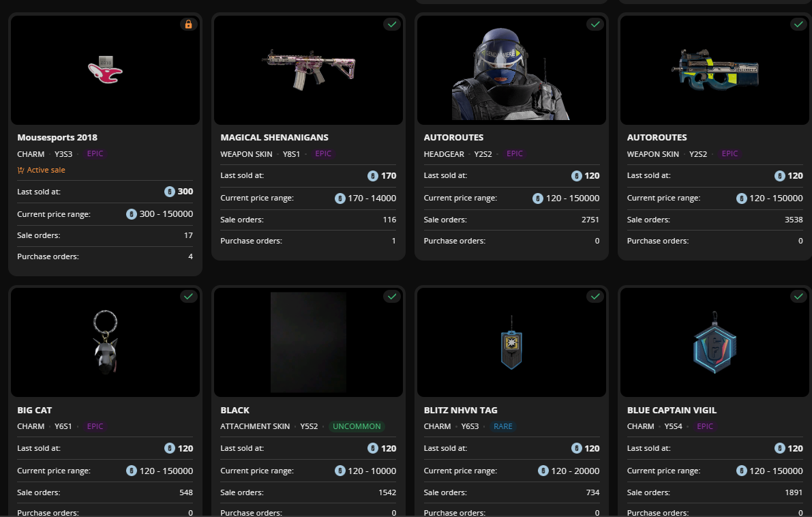Select the Autoroutes headgear operator image
Screen dimensions: 812x517
click(x=511, y=70)
